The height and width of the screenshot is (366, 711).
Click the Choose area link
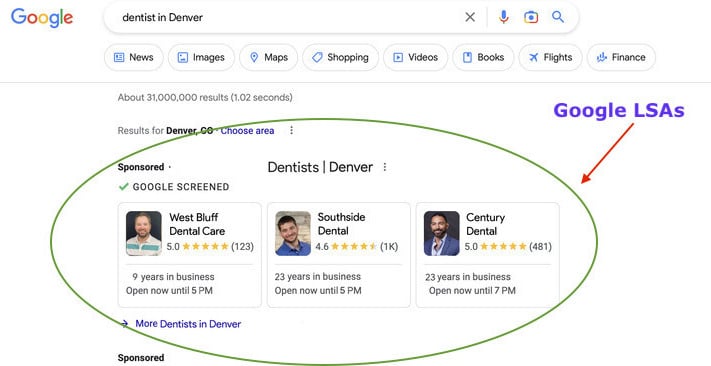(247, 131)
